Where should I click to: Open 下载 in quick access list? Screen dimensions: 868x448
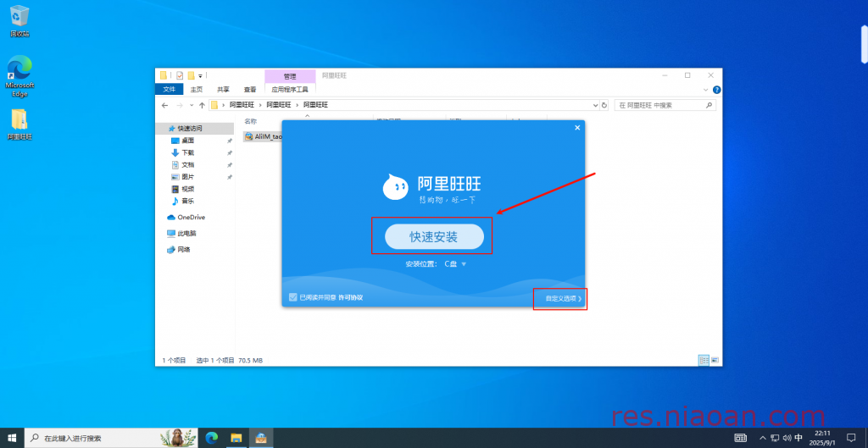[x=187, y=152]
